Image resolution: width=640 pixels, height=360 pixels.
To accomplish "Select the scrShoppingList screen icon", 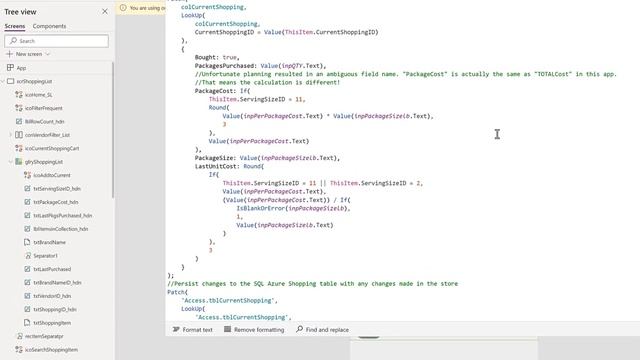I will click(10, 81).
